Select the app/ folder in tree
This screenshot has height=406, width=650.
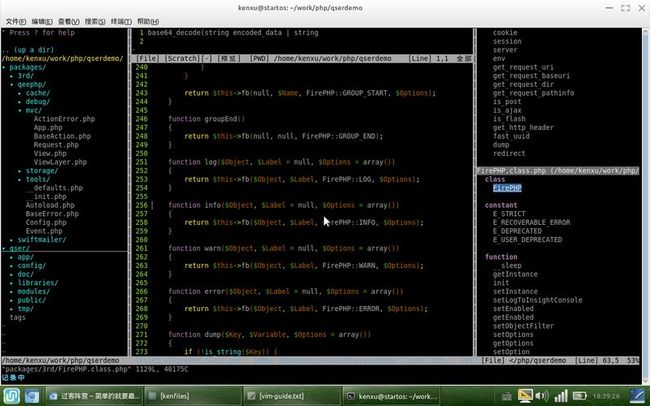tap(25, 257)
